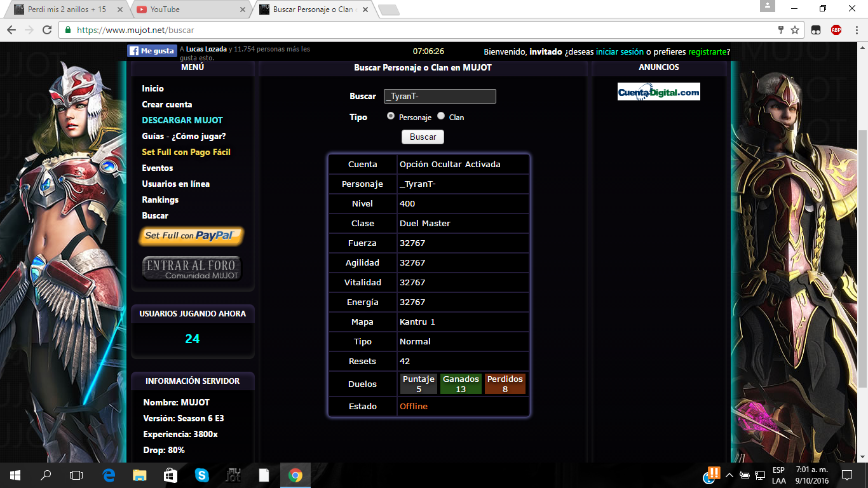868x488 pixels.
Task: Click the Facebook Me gusta button
Action: click(152, 51)
